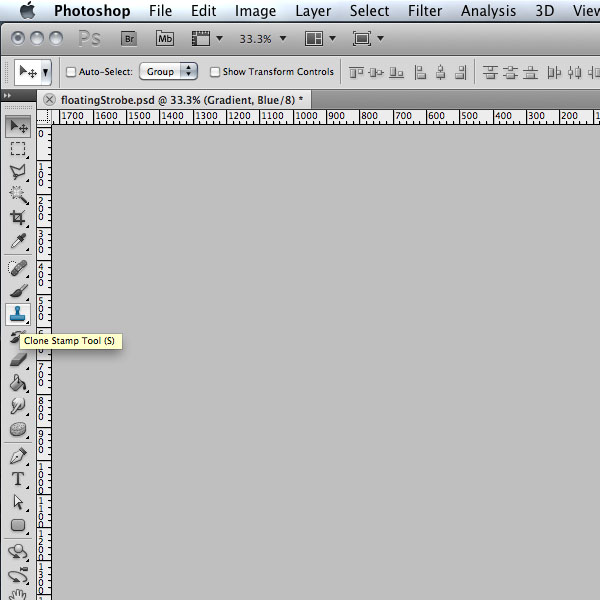Image resolution: width=600 pixels, height=600 pixels.
Task: Click Align Left Edges icon
Action: [420, 72]
